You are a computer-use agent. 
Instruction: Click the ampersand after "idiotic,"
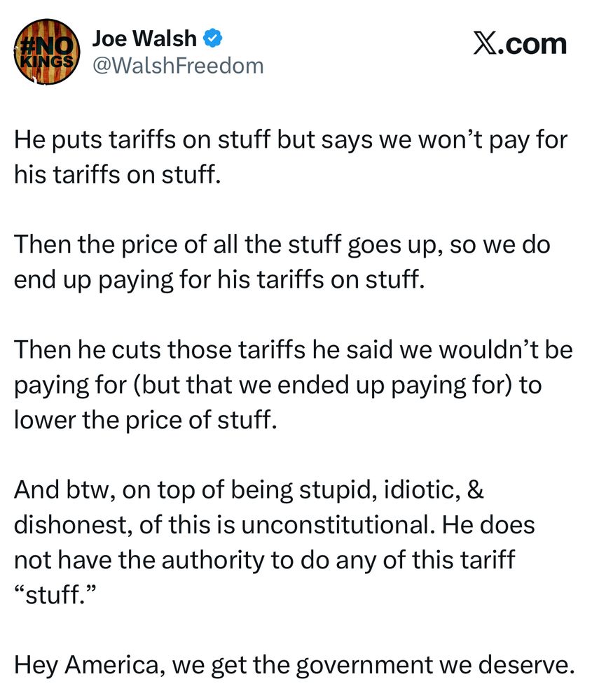click(476, 490)
